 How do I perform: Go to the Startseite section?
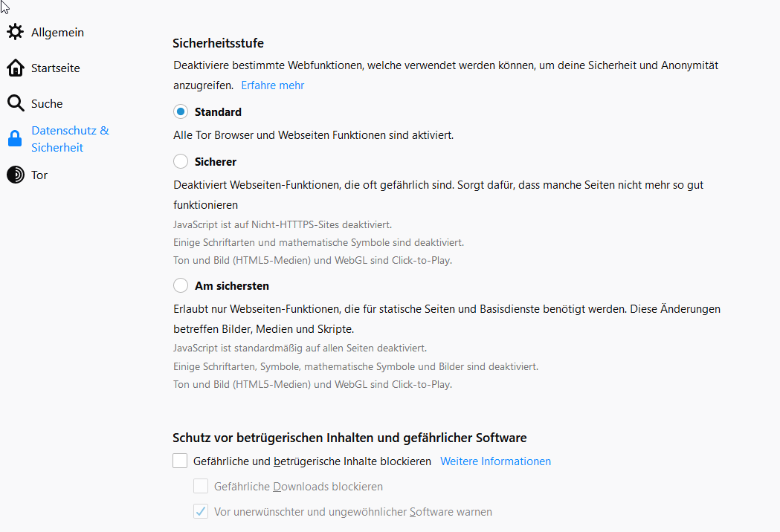click(x=55, y=68)
